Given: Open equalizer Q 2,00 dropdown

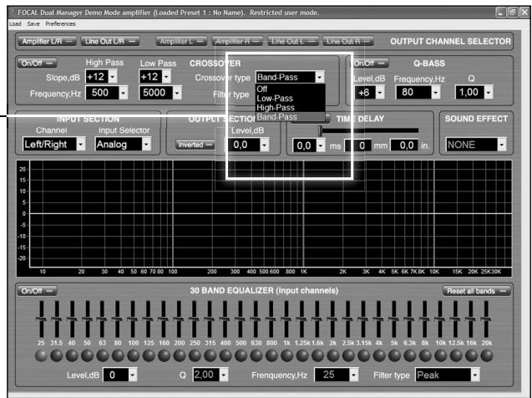Looking at the screenshot, I should (224, 375).
